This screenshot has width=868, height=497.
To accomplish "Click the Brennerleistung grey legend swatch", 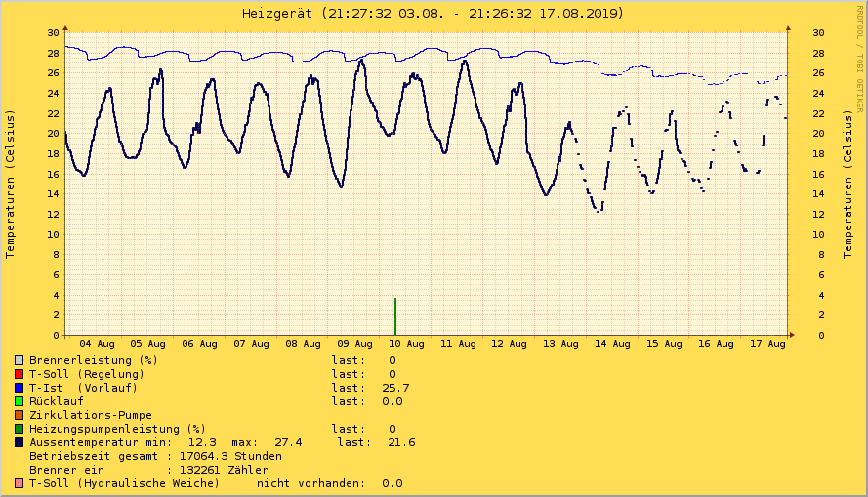I will click(x=20, y=361).
